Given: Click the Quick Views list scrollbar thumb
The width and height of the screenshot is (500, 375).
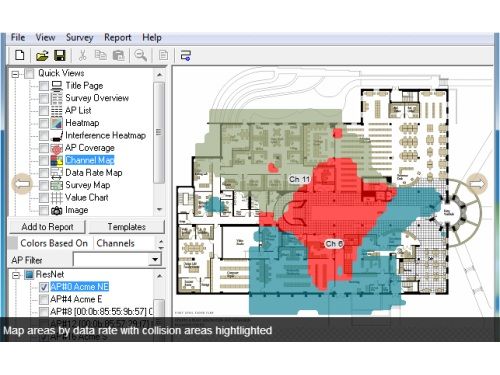Looking at the screenshot, I should click(x=159, y=132).
